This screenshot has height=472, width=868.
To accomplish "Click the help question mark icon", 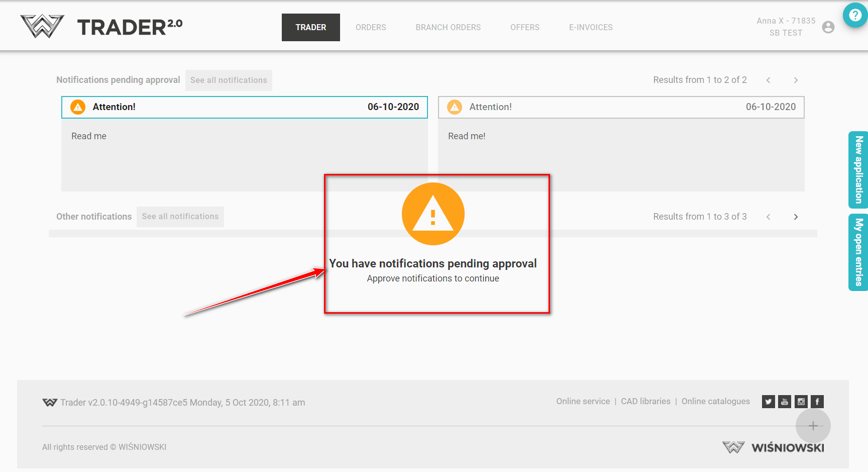I will [x=855, y=16].
